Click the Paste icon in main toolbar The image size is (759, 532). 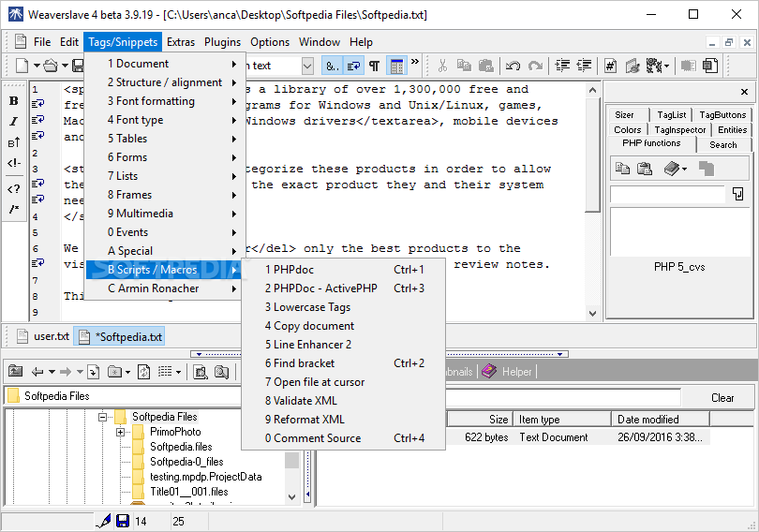(485, 66)
